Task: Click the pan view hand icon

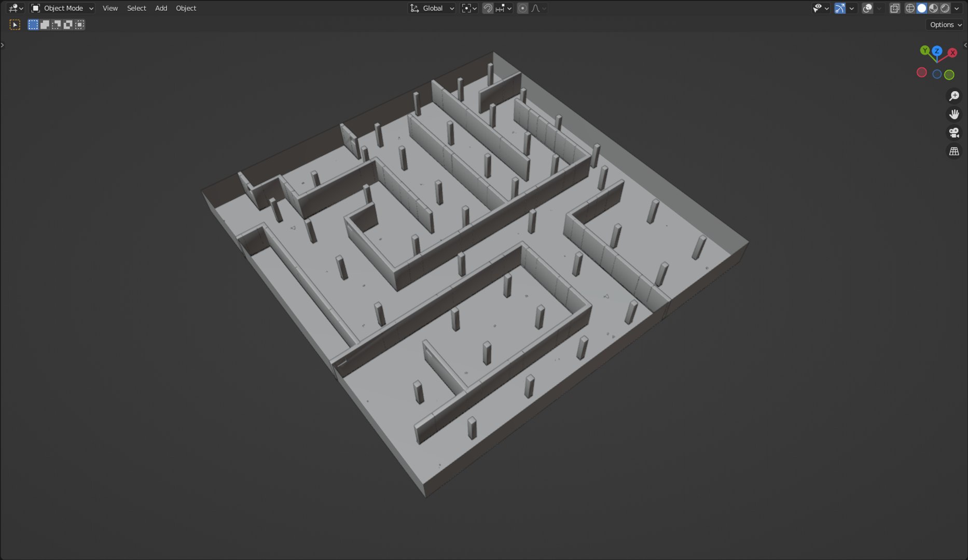Action: click(954, 115)
